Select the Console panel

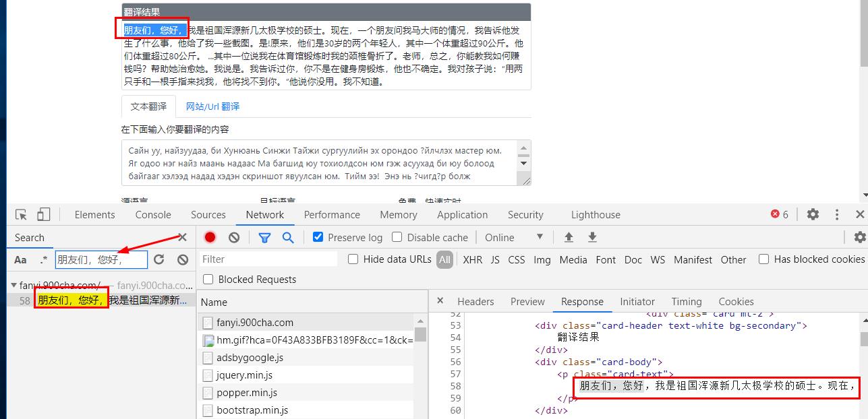coord(152,214)
